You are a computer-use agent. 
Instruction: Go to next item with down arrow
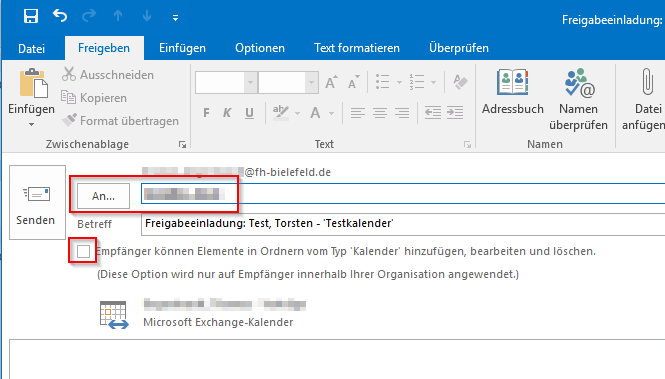[x=147, y=16]
